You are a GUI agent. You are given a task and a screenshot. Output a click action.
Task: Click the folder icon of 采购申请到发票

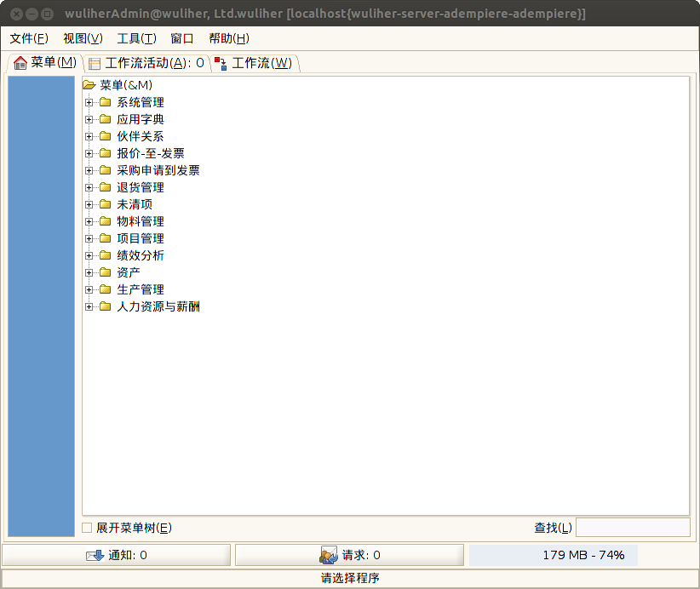click(x=106, y=170)
